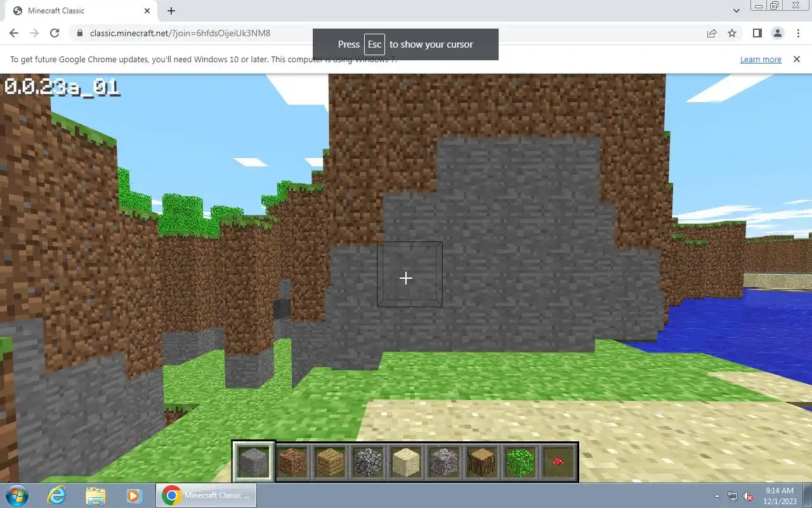Click the version text 0.0.23a_01
Viewport: 812px width, 508px height.
62,87
